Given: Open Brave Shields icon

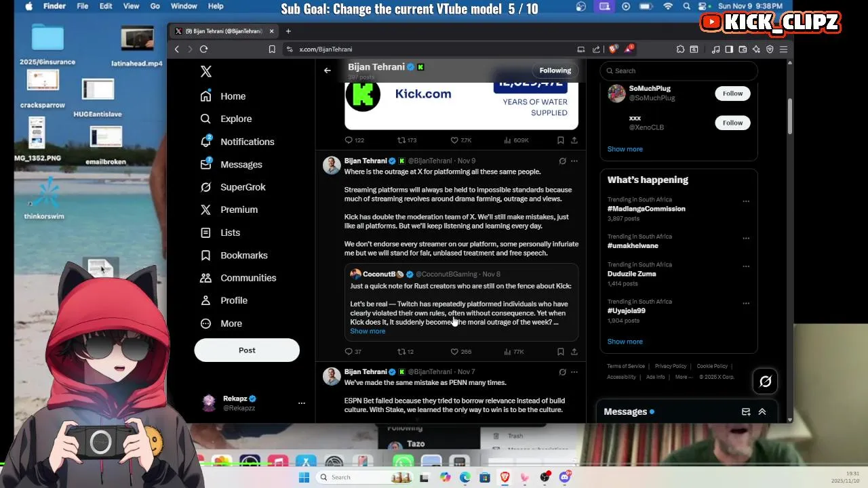Looking at the screenshot, I should click(613, 49).
